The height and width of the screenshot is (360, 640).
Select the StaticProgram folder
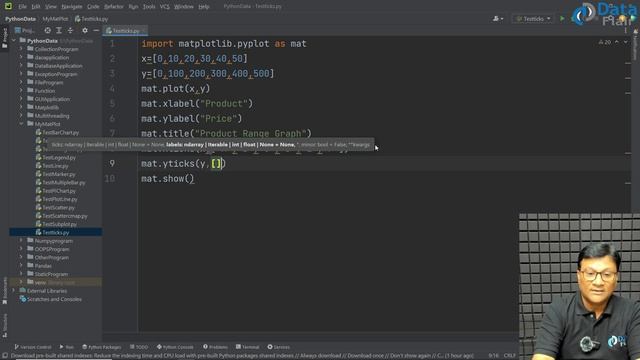pyautogui.click(x=47, y=274)
